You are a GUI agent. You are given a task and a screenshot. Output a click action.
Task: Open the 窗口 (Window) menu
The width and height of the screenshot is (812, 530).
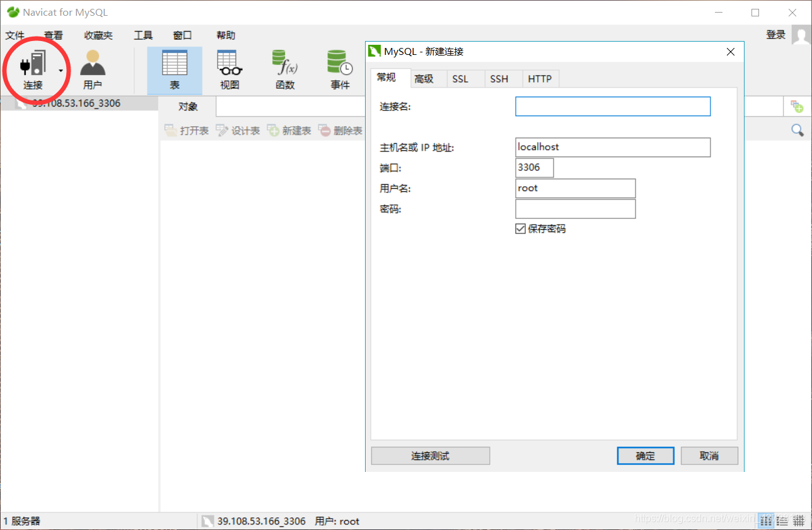(x=182, y=35)
